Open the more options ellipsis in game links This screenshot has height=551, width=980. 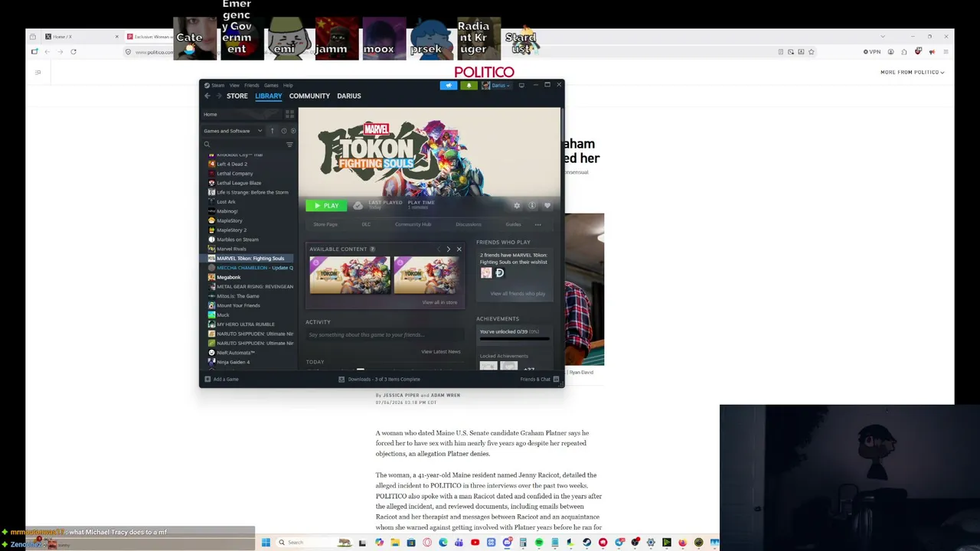pos(538,224)
